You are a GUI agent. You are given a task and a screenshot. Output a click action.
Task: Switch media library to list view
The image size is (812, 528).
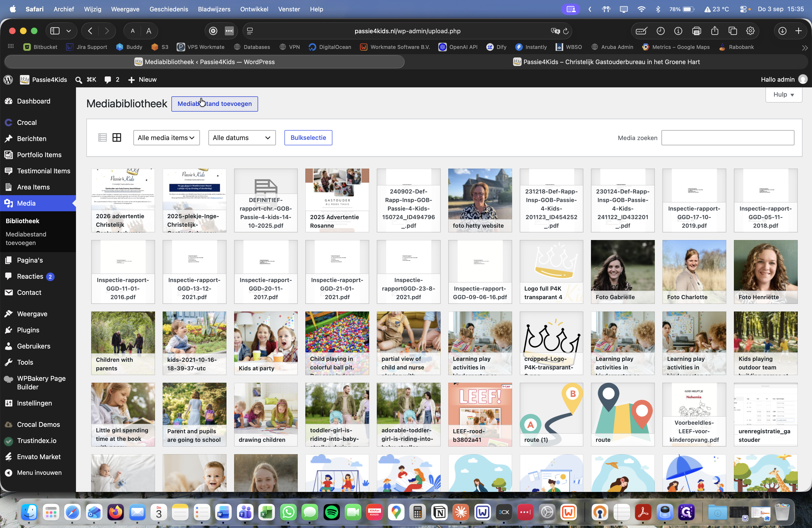coord(102,137)
